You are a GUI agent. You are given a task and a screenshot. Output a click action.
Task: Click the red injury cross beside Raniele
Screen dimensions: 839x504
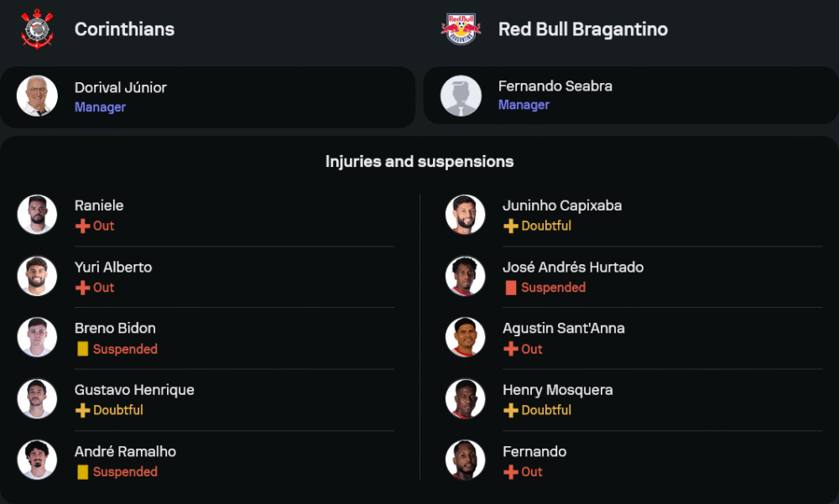point(82,226)
